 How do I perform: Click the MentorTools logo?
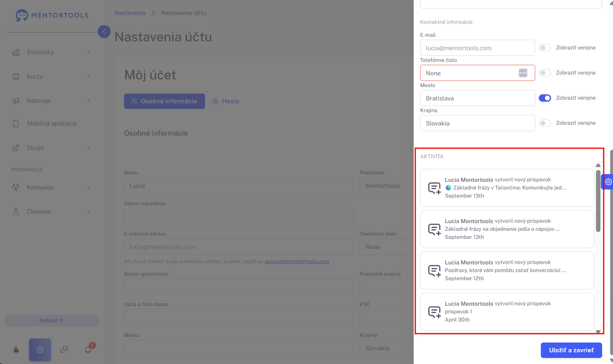pos(52,15)
